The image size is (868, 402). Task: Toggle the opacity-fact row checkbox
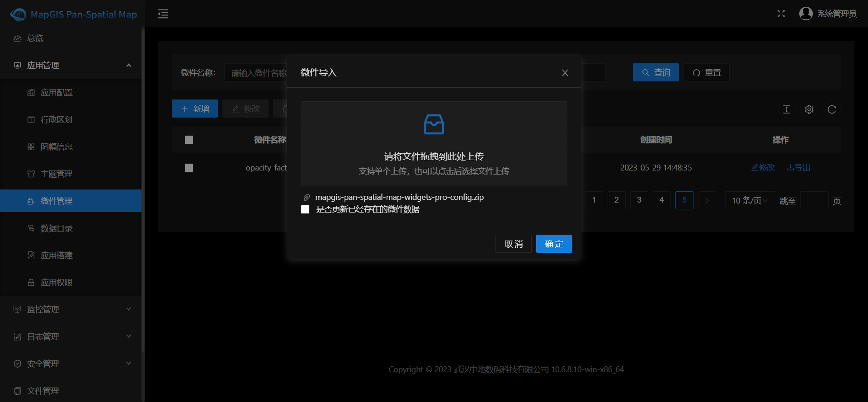point(189,168)
